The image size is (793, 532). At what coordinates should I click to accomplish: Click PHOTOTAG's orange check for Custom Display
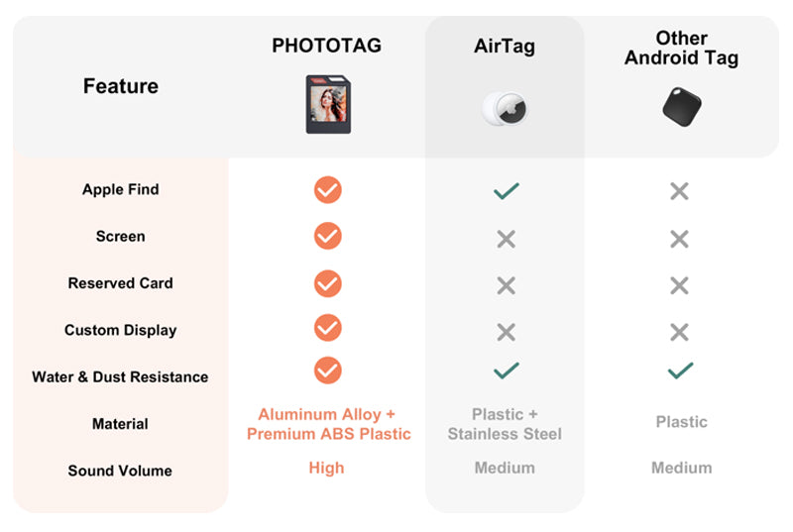[328, 328]
